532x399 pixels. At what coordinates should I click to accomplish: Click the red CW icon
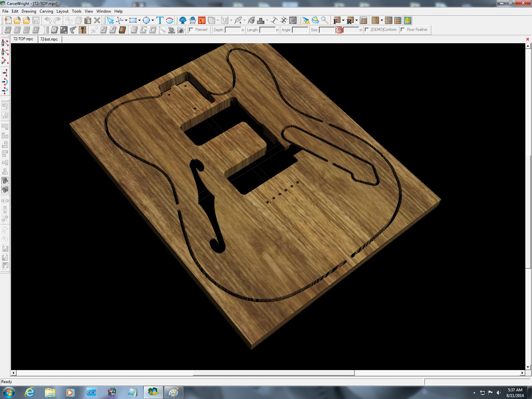[x=202, y=20]
